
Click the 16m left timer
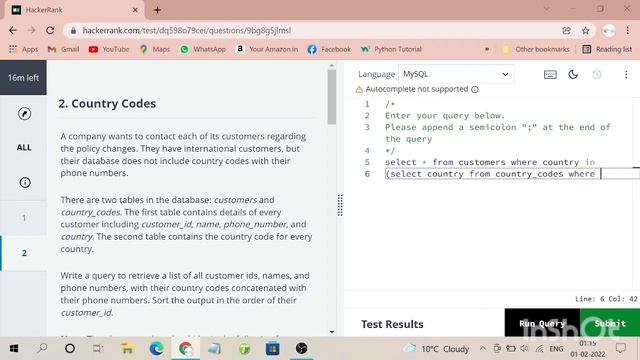tap(23, 78)
